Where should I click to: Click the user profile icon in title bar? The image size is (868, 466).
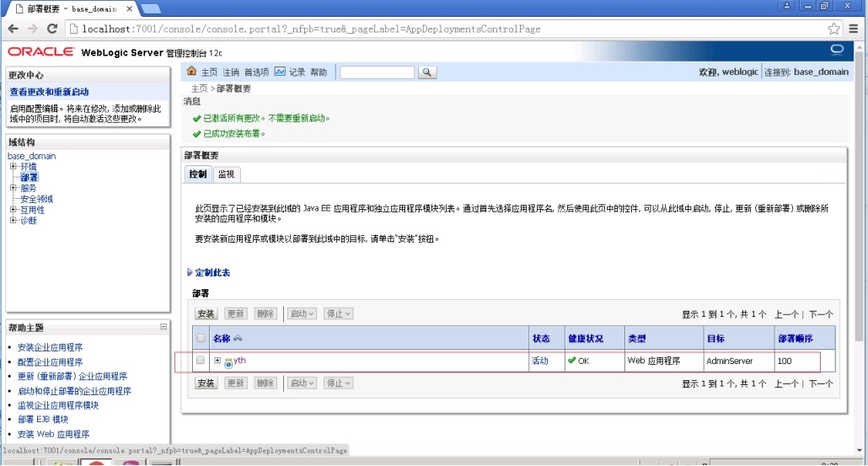(x=786, y=6)
